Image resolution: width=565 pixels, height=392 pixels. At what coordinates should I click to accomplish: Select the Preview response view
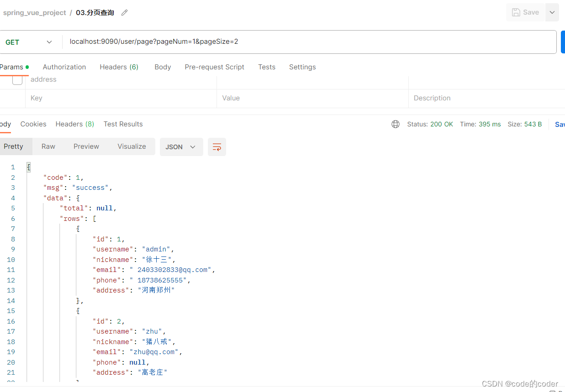point(86,146)
